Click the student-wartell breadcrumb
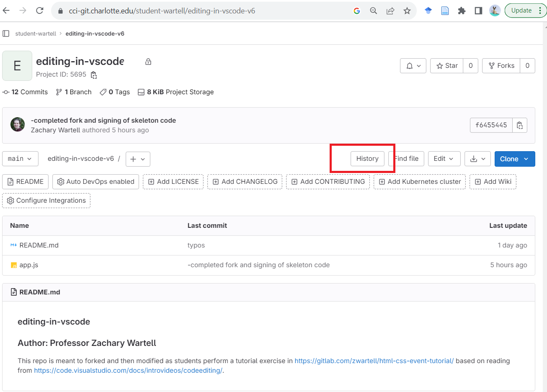This screenshot has height=392, width=547. pos(36,34)
